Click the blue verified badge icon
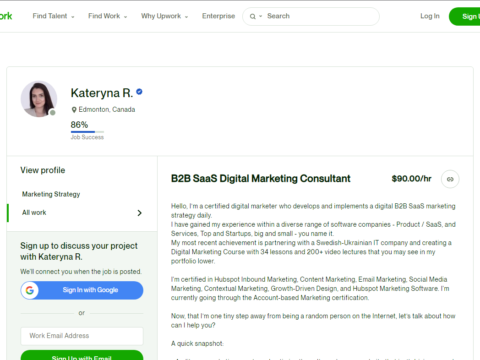Screen dimensions: 480x360 pos(139,92)
